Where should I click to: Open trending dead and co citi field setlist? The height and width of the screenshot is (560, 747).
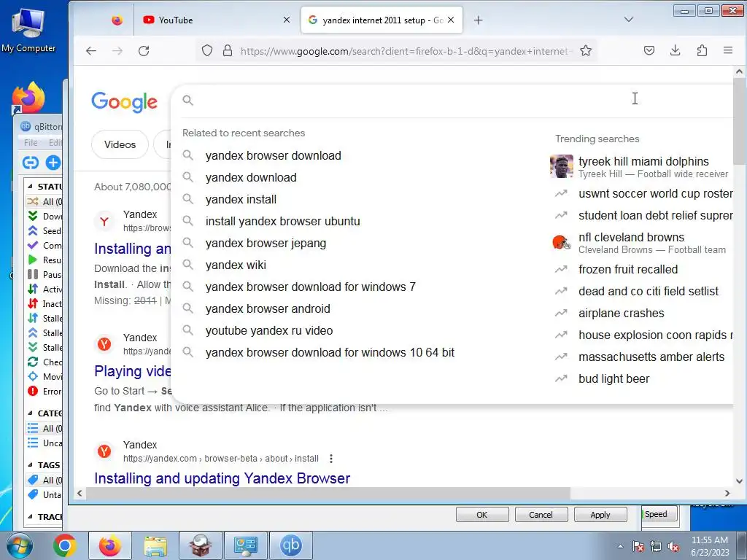pyautogui.click(x=649, y=292)
